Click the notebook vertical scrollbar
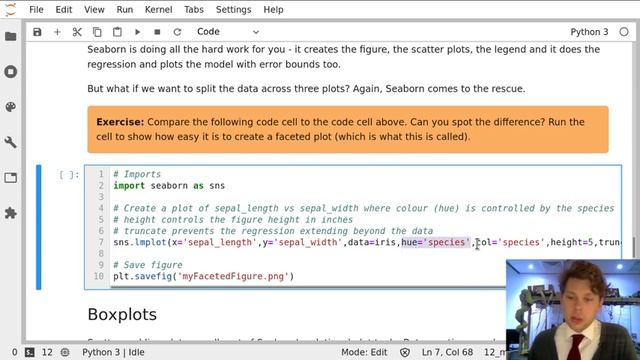Screen dimensions: 640x360 click(634, 248)
